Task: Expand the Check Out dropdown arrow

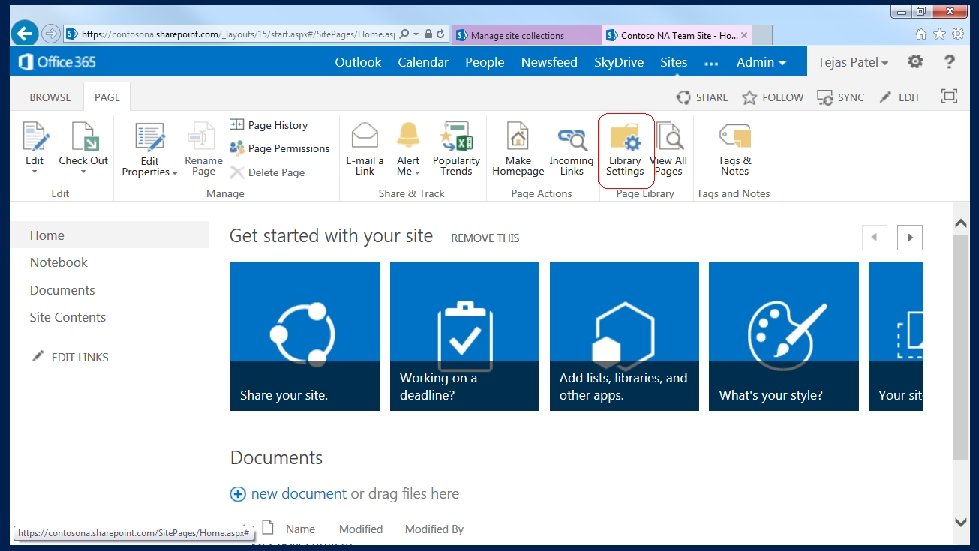Action: coord(83,171)
